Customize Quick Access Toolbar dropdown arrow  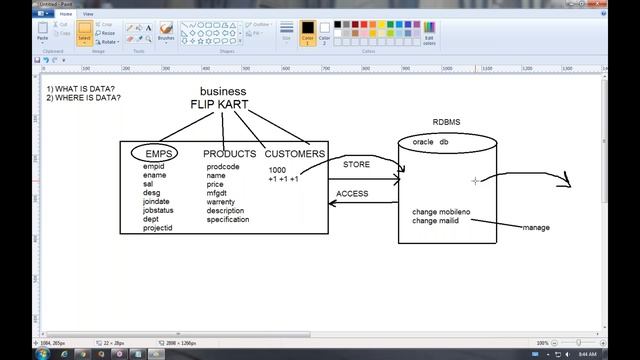pos(64,60)
